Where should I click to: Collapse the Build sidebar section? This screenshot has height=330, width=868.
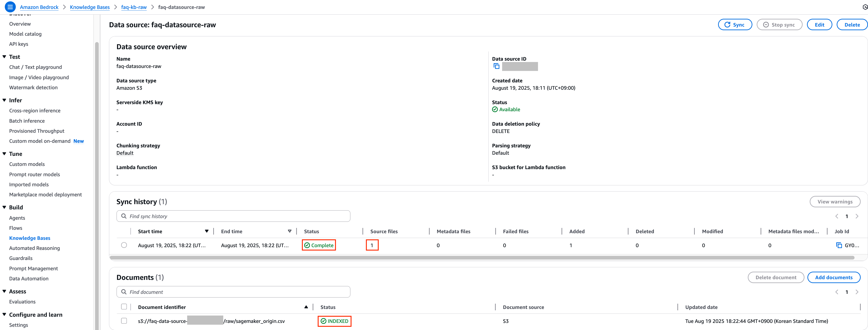point(4,207)
